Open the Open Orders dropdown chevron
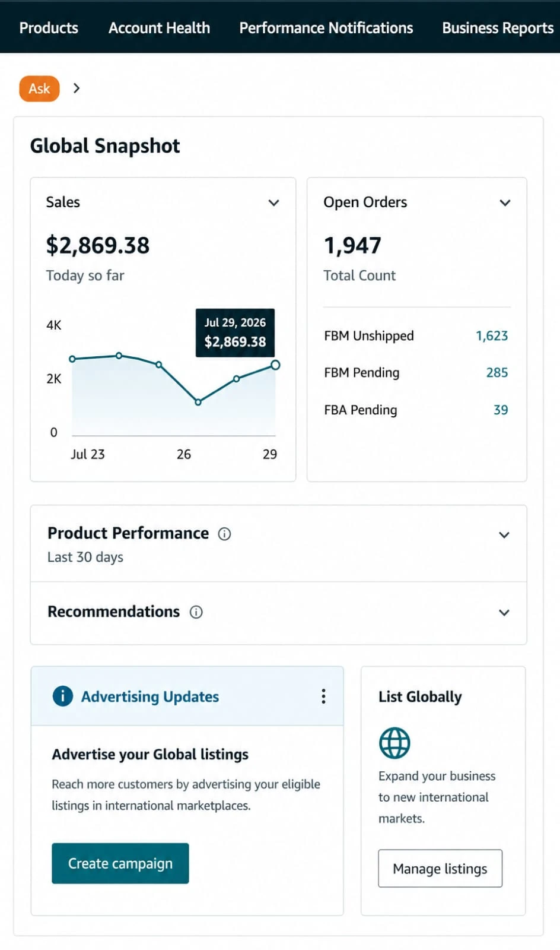The height and width of the screenshot is (950, 560). click(505, 202)
